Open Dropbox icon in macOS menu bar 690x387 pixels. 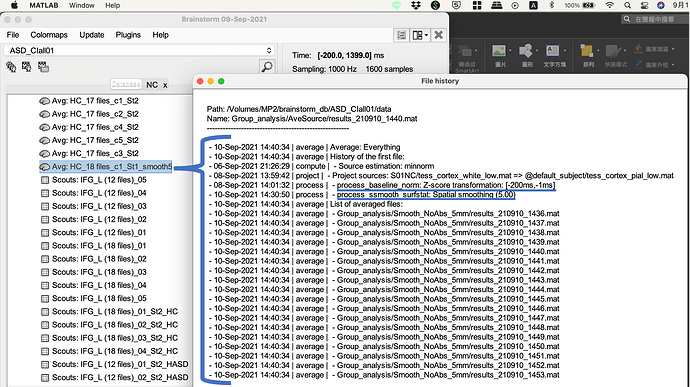[416, 5]
